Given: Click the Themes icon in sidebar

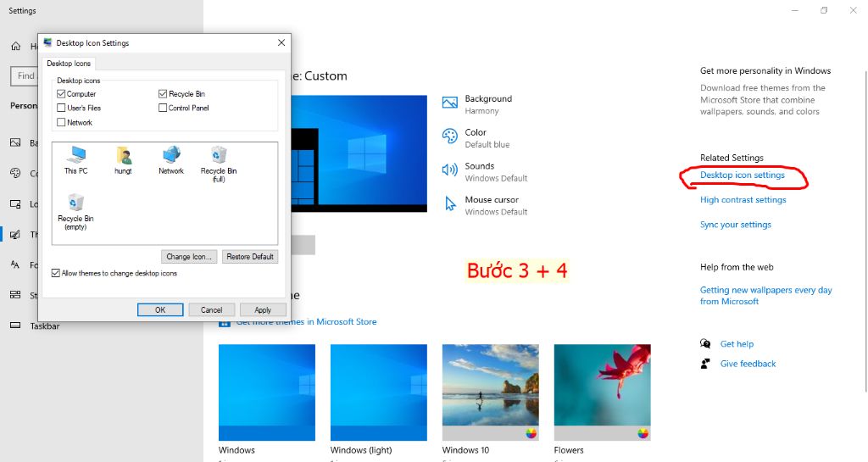Looking at the screenshot, I should [x=15, y=235].
